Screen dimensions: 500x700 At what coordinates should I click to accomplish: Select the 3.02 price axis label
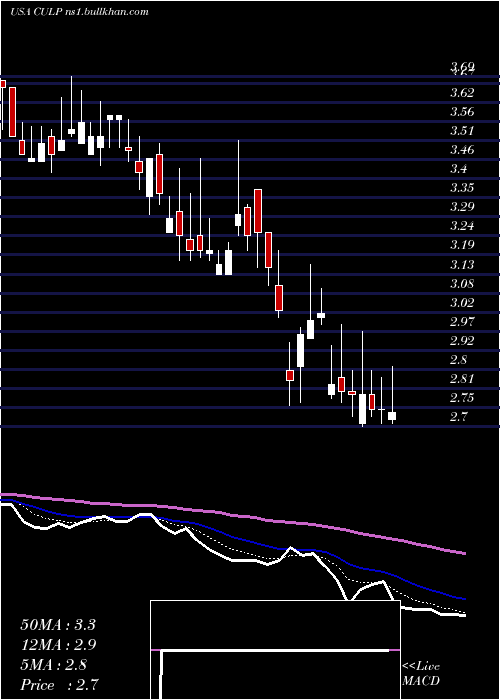[462, 303]
